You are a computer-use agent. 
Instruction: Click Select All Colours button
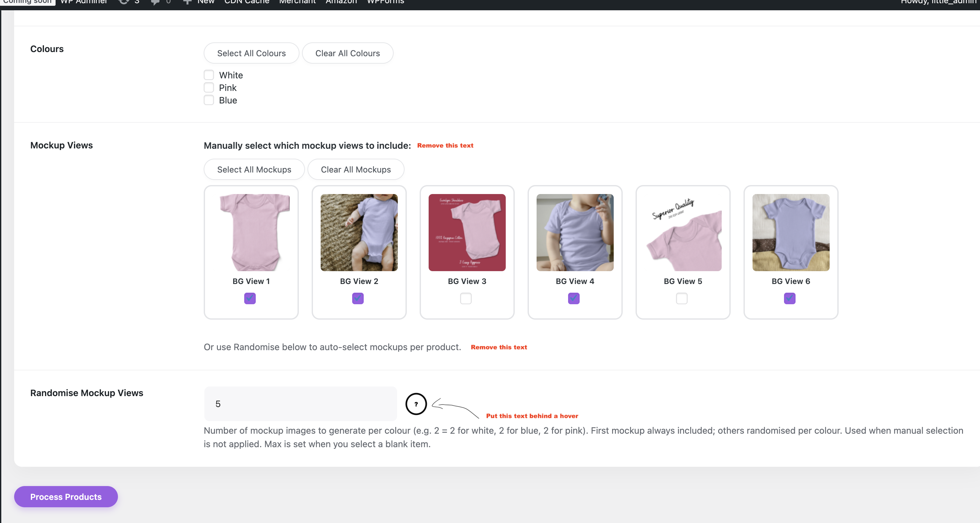[252, 53]
